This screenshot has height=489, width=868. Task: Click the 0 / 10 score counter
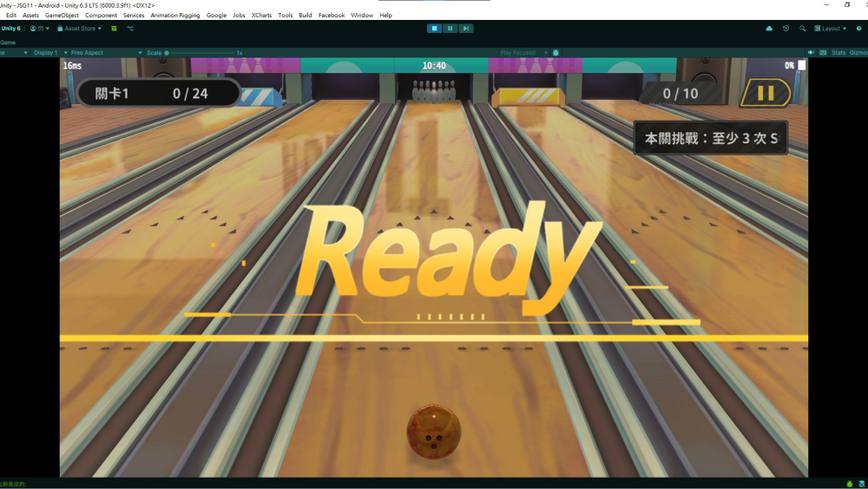pos(681,94)
